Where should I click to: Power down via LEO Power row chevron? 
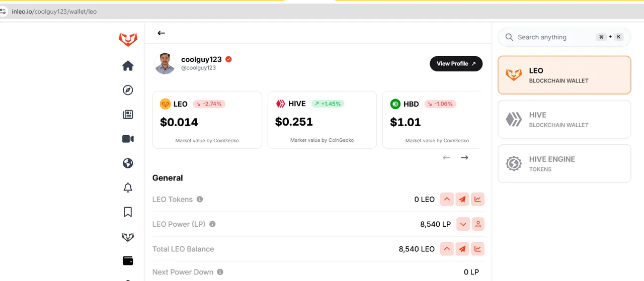(463, 224)
